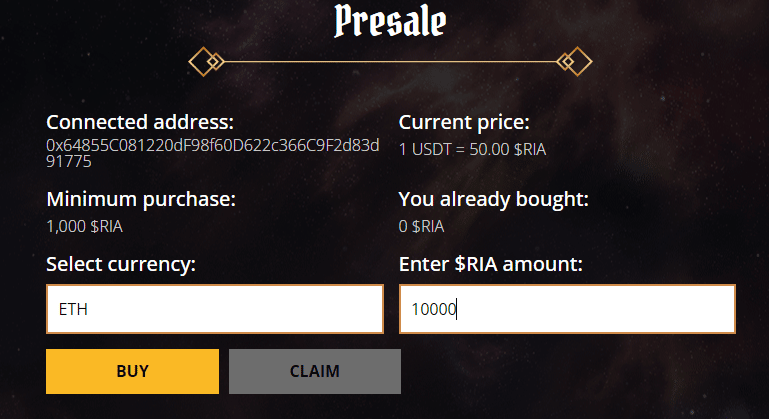Click the connected wallet address text
Viewport: 769px width, 419px height.
[x=212, y=153]
